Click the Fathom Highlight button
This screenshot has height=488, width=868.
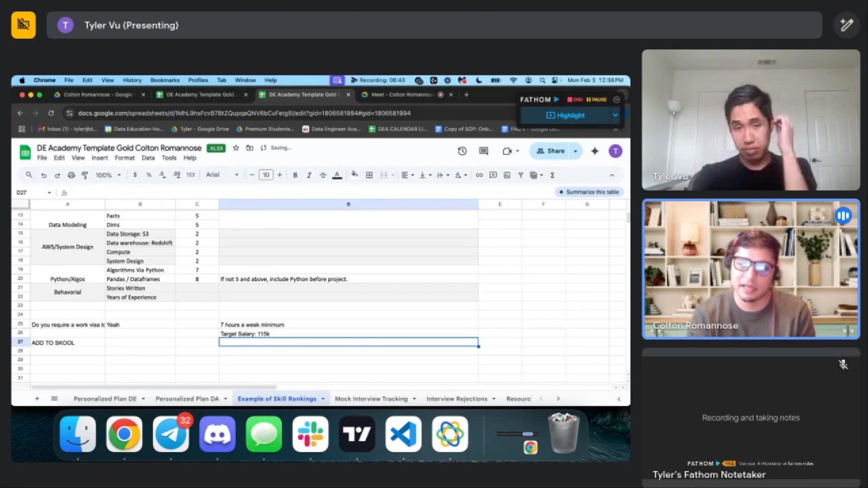566,115
